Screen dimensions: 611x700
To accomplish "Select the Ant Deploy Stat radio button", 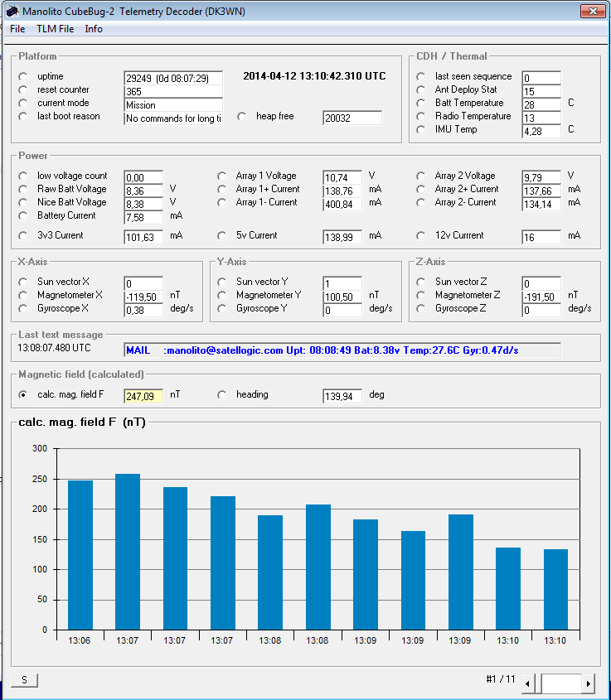I will pos(420,90).
